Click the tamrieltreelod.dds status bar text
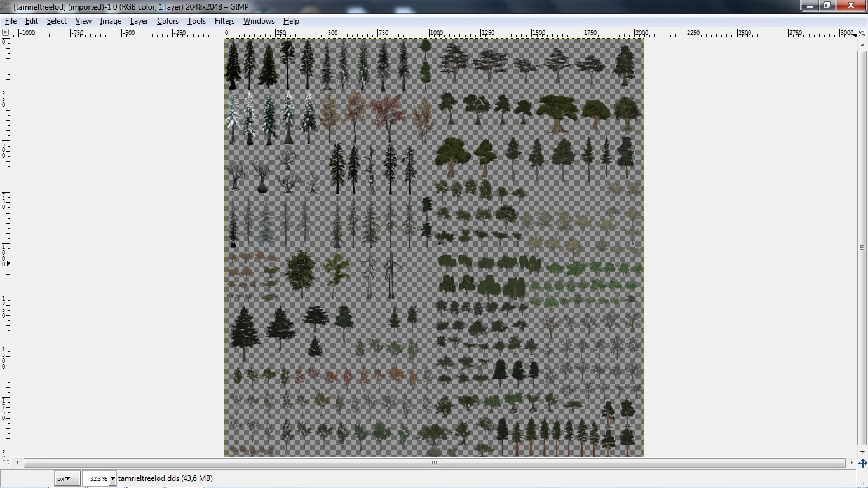Image resolution: width=868 pixels, height=488 pixels. pyautogui.click(x=165, y=478)
